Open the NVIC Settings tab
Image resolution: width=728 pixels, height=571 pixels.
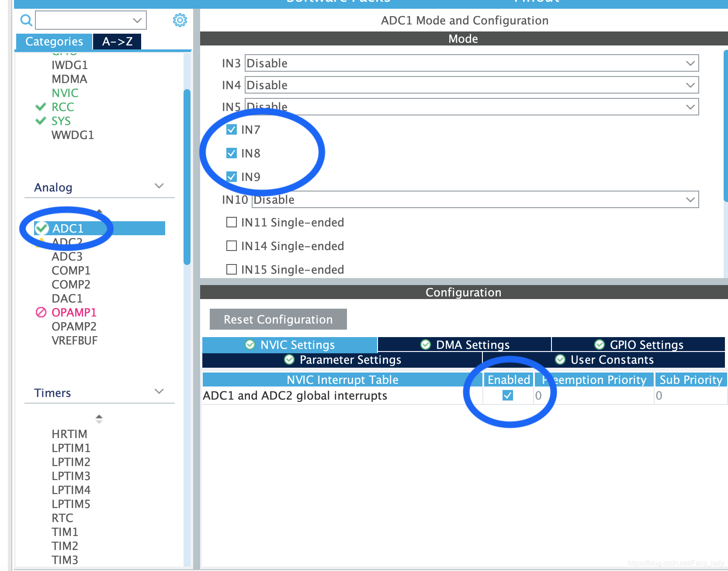pos(290,345)
